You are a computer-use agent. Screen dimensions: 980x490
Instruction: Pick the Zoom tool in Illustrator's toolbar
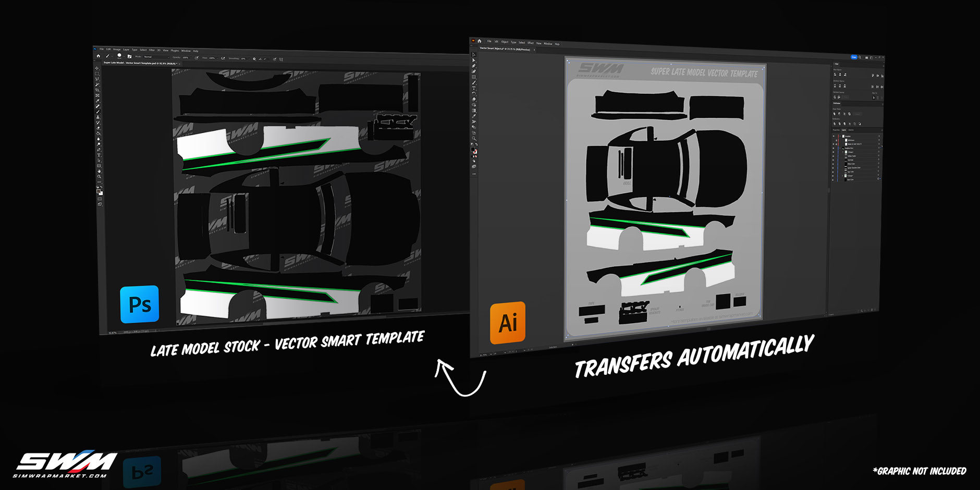[x=474, y=137]
